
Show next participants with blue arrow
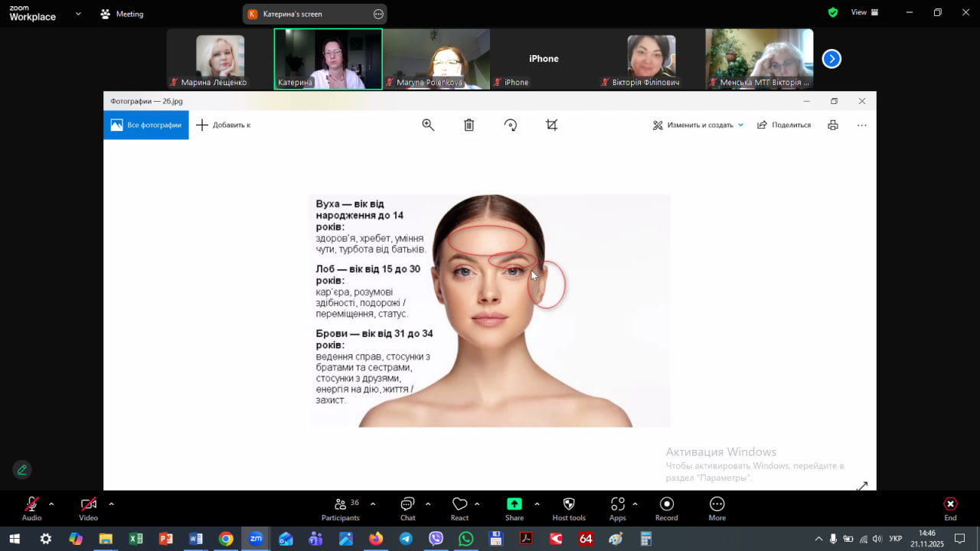click(x=831, y=59)
